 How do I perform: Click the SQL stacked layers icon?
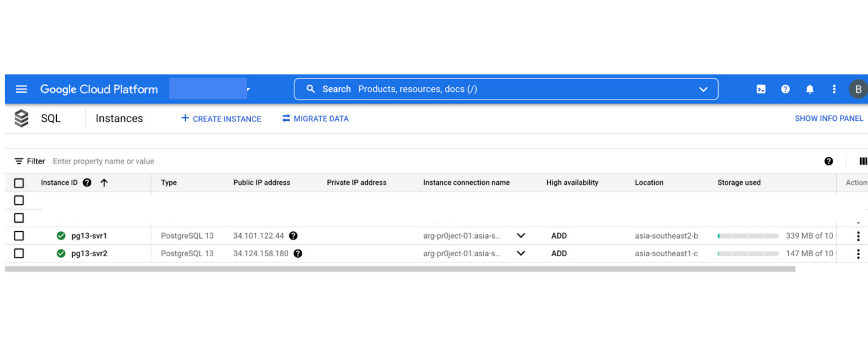(x=21, y=118)
